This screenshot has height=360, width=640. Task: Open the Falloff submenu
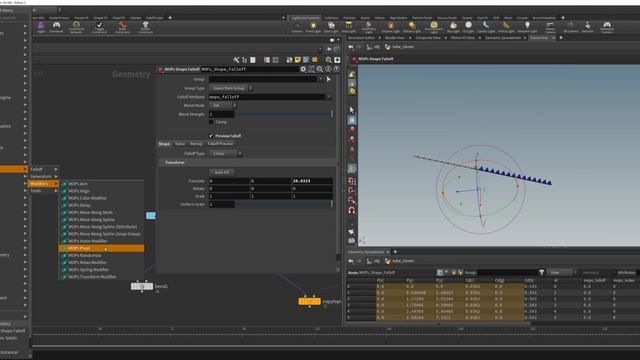click(44, 169)
